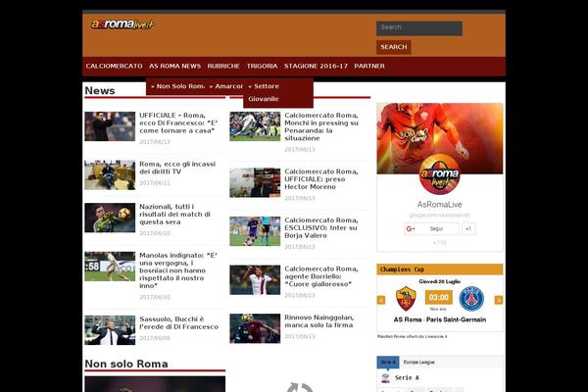588x392 pixels.
Task: Click the AS Roma crest in Champions Cup widget
Action: pyautogui.click(x=406, y=299)
